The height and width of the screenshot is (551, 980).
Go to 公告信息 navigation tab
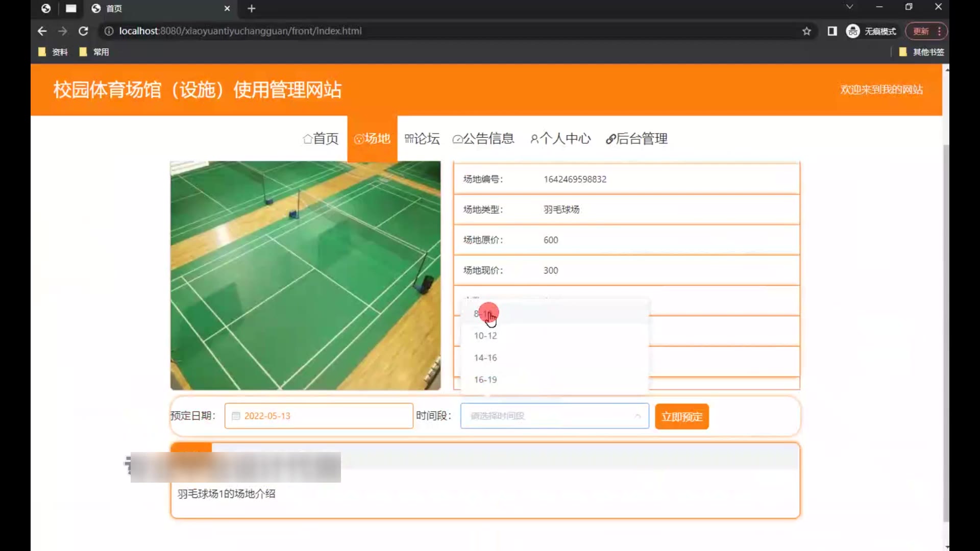click(483, 139)
